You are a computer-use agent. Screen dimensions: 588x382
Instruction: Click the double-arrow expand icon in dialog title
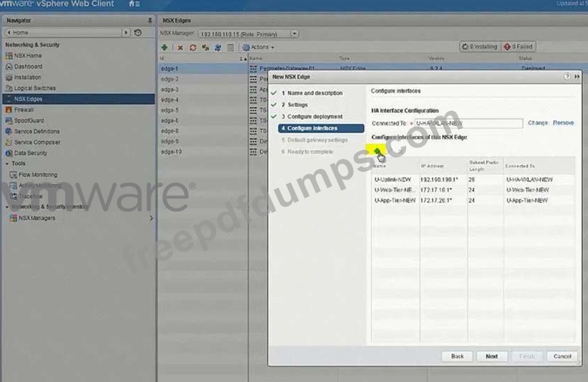[577, 76]
